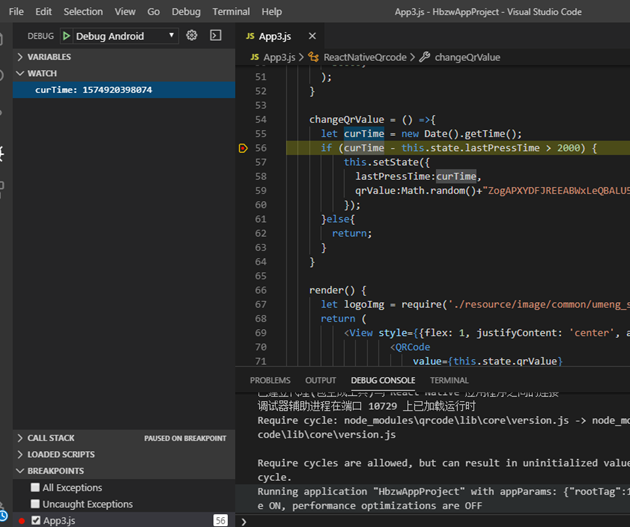
Task: Toggle the All Exceptions checkbox
Action: (35, 487)
